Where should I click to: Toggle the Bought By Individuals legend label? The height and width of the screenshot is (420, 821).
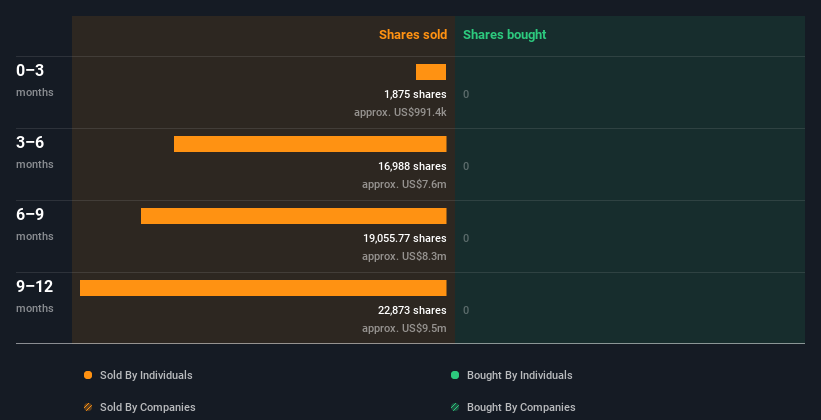point(519,375)
